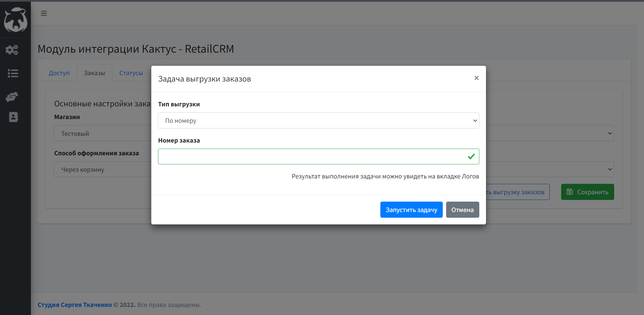Image resolution: width=644 pixels, height=315 pixels.
Task: Click the page heading Модуль интеграции Кактус
Action: [136, 49]
